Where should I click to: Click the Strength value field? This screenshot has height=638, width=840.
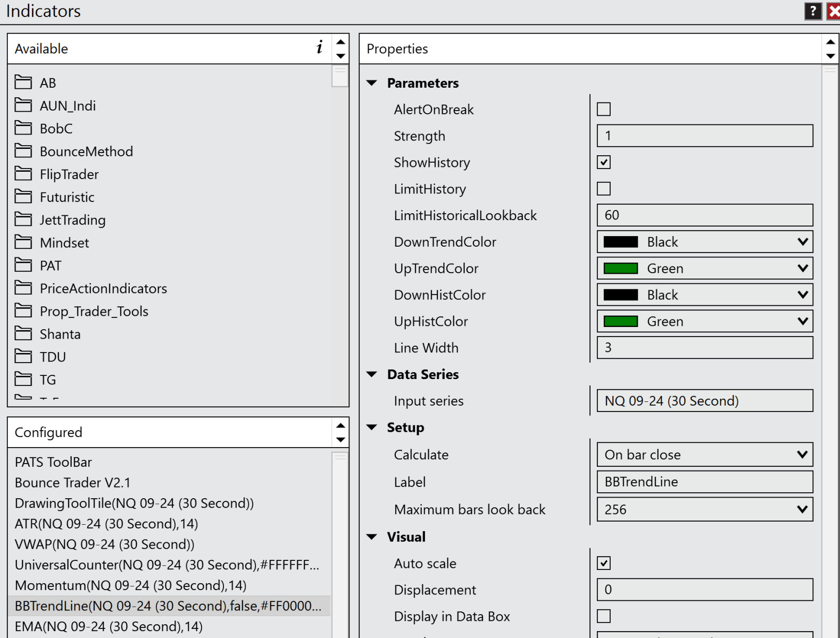click(x=705, y=136)
